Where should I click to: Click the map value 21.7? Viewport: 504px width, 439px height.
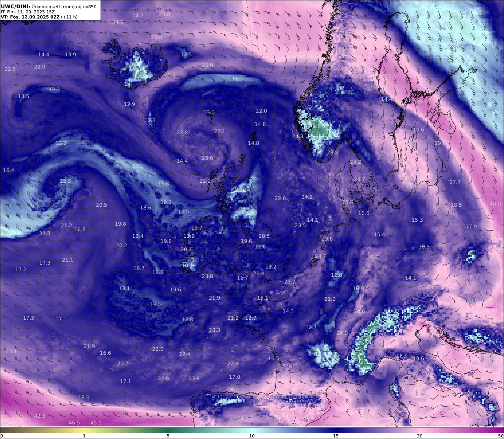122,364
